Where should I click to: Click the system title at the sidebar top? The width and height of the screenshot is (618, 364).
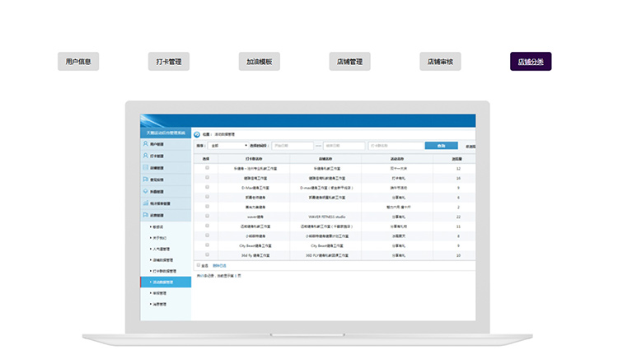166,133
